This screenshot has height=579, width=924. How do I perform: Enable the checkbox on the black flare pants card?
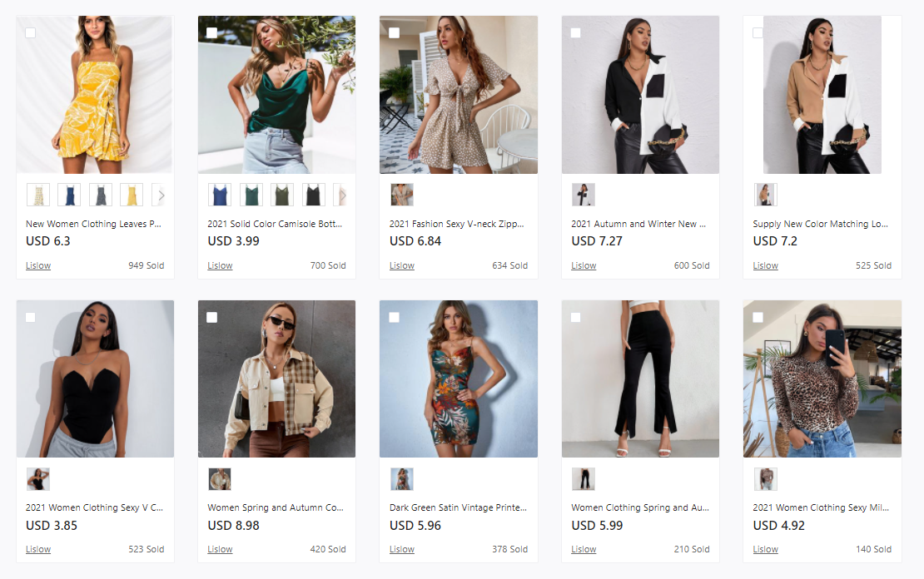(576, 317)
